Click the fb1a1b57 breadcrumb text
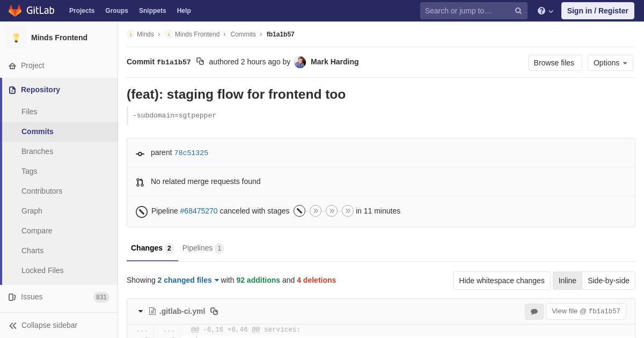This screenshot has height=338, width=644. click(x=281, y=34)
